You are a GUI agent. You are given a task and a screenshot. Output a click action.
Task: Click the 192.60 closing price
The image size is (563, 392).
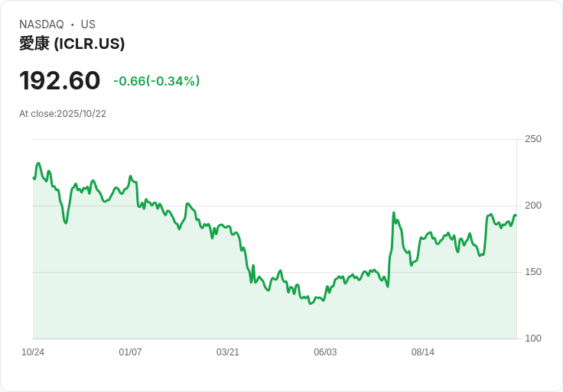tap(60, 80)
